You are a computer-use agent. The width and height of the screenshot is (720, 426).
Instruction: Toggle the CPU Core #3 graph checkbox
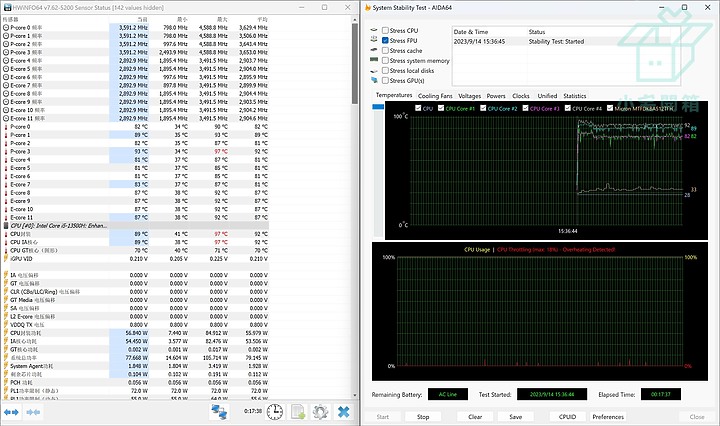[x=525, y=108]
